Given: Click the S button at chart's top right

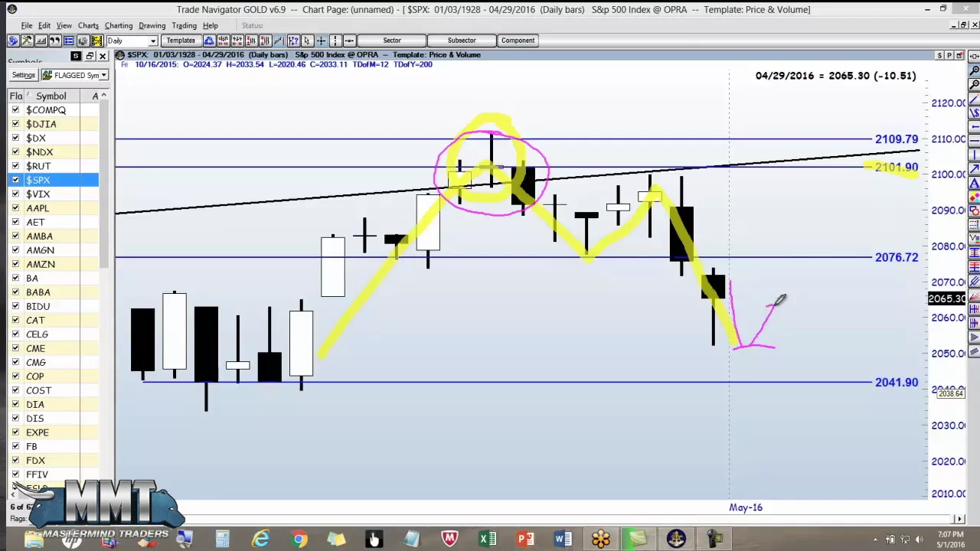Looking at the screenshot, I should point(939,56).
